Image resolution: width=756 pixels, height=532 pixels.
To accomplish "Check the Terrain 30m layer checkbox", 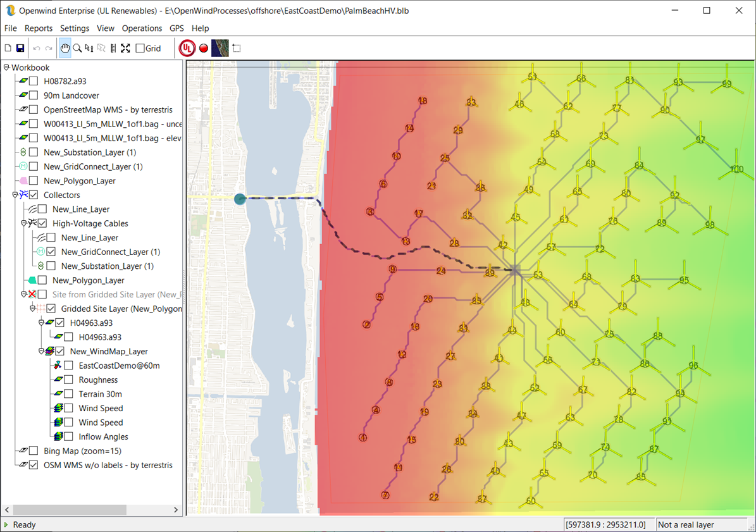I will pyautogui.click(x=68, y=393).
